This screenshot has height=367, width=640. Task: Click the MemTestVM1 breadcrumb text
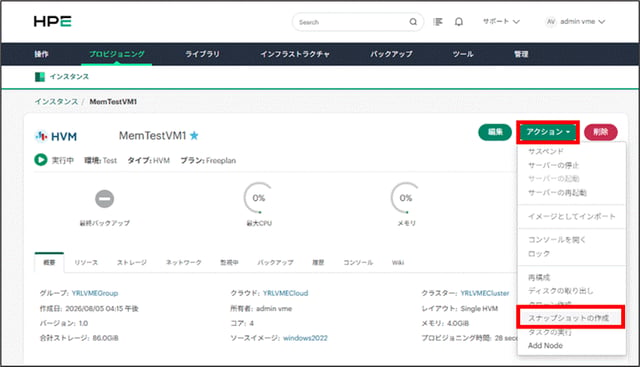(113, 102)
